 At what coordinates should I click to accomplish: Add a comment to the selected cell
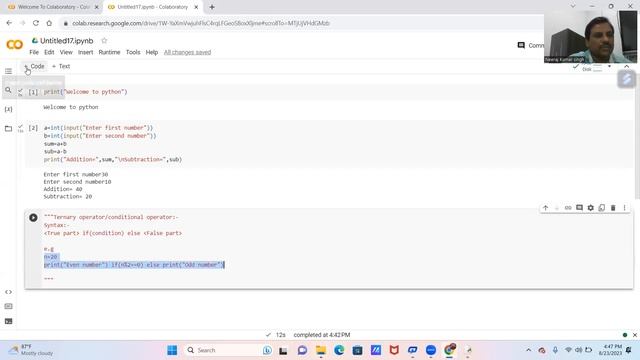click(579, 208)
